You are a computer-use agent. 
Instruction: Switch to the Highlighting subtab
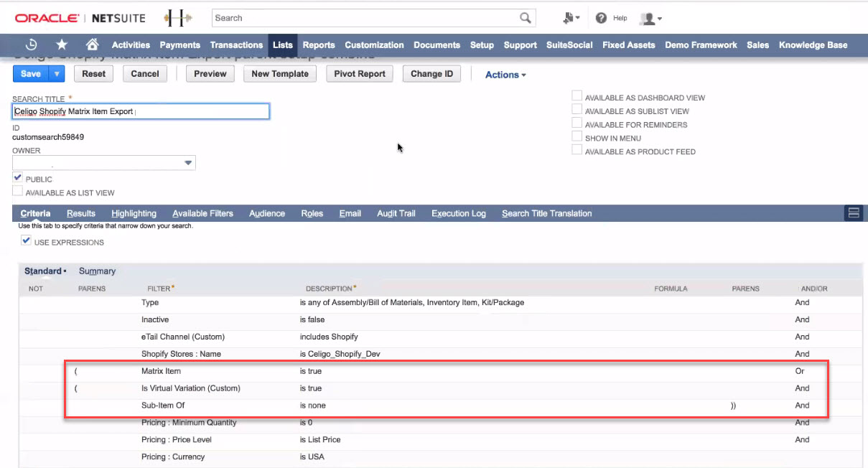click(134, 213)
